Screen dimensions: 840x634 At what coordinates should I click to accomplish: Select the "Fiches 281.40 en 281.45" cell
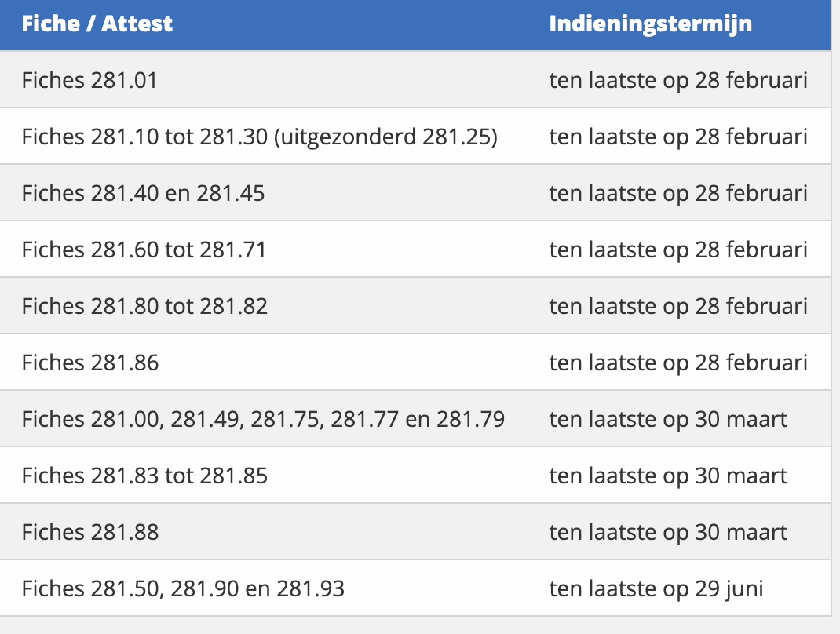click(x=143, y=193)
